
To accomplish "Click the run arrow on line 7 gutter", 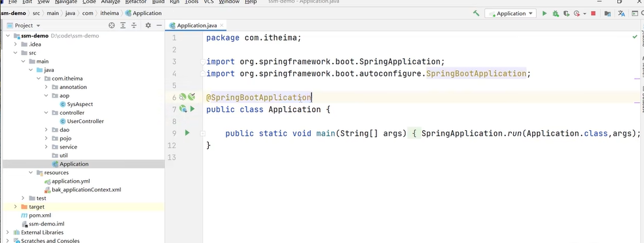I will [192, 109].
